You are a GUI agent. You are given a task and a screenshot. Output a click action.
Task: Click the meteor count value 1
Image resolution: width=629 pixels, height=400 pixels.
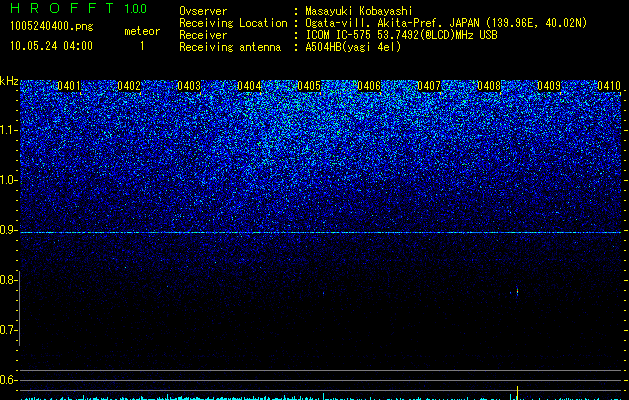tap(142, 46)
